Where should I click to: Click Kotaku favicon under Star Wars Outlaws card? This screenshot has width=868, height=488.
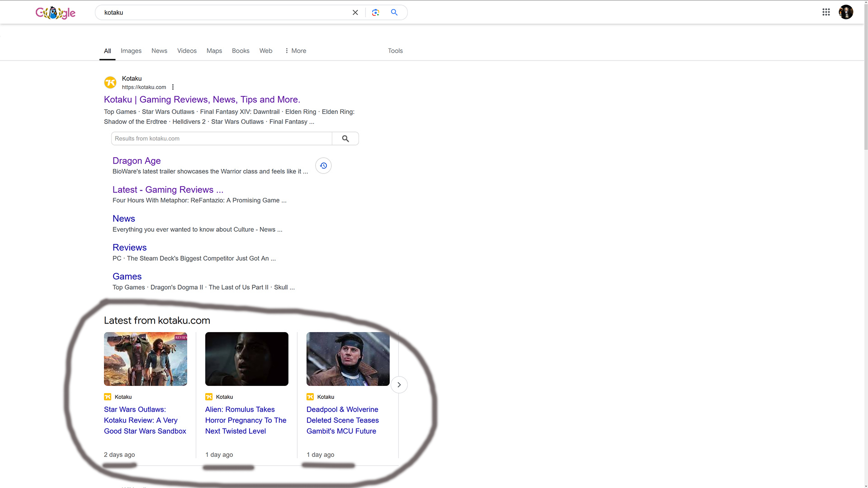pyautogui.click(x=108, y=397)
